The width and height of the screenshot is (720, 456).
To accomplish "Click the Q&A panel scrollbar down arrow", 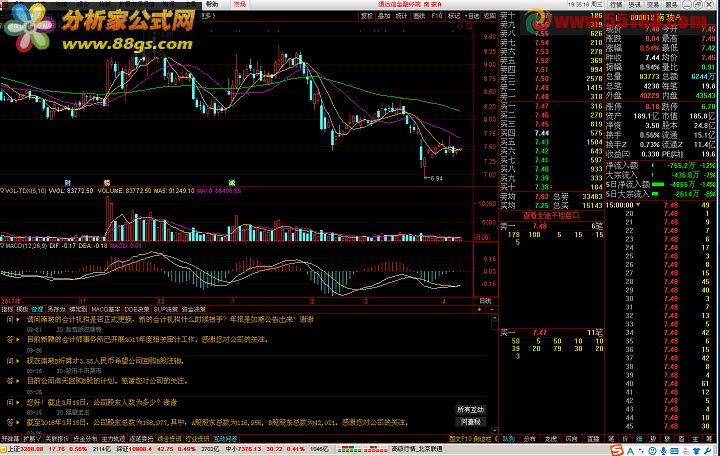I will (495, 431).
